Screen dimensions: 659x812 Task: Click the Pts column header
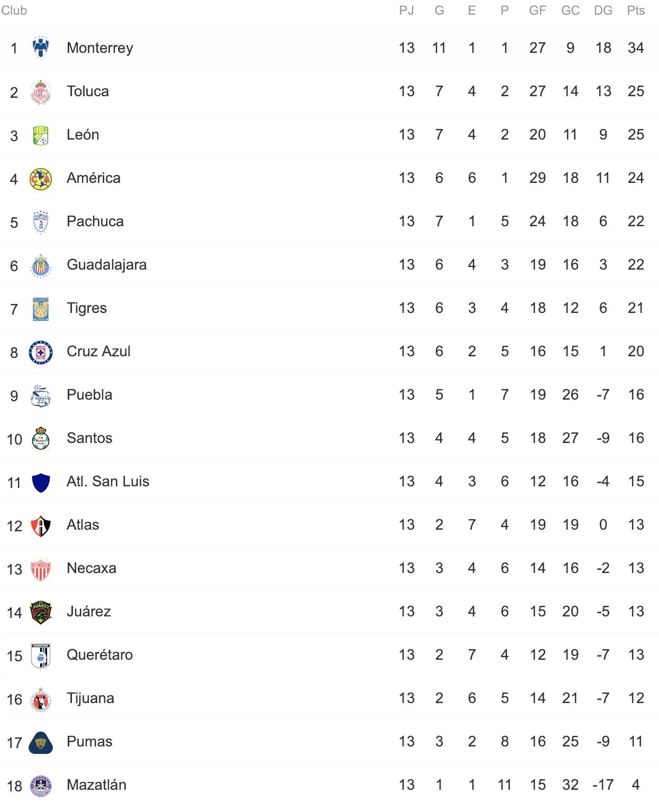(636, 11)
